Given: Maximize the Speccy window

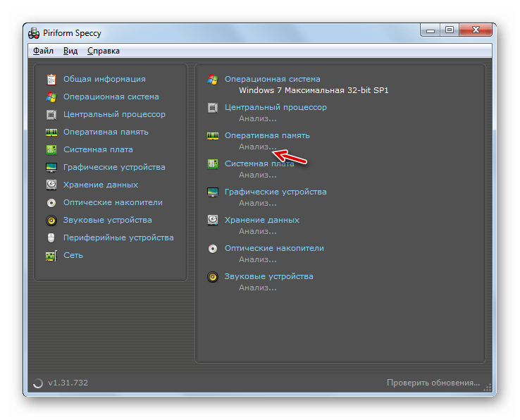Looking at the screenshot, I should pos(450,30).
